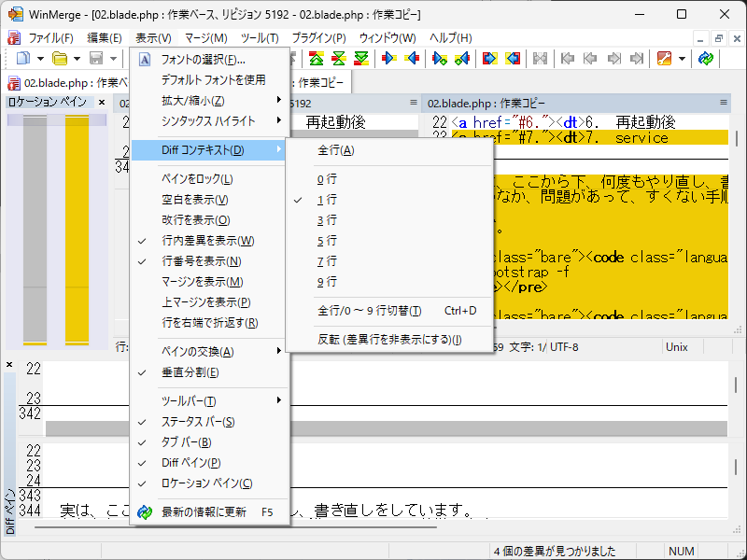Click the Copy to Right toolbar icon
The height and width of the screenshot is (560, 747).
(x=389, y=59)
